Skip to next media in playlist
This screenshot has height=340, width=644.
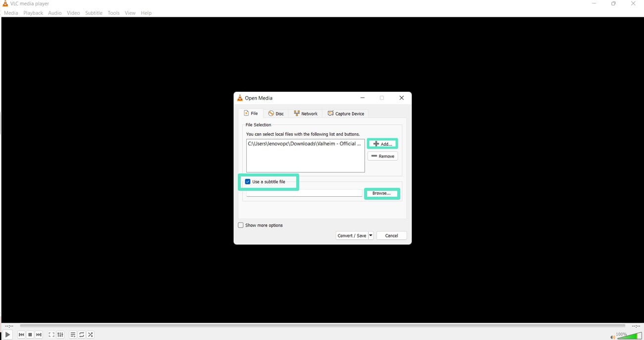(x=39, y=335)
